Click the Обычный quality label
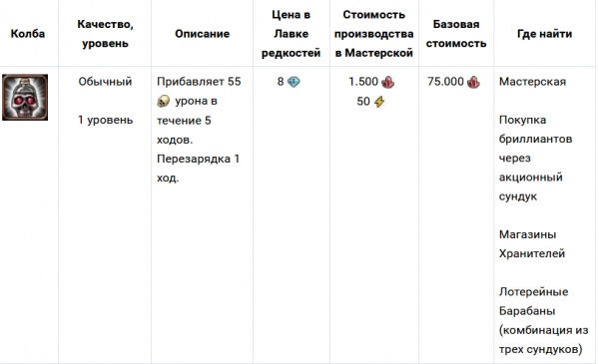 click(105, 82)
